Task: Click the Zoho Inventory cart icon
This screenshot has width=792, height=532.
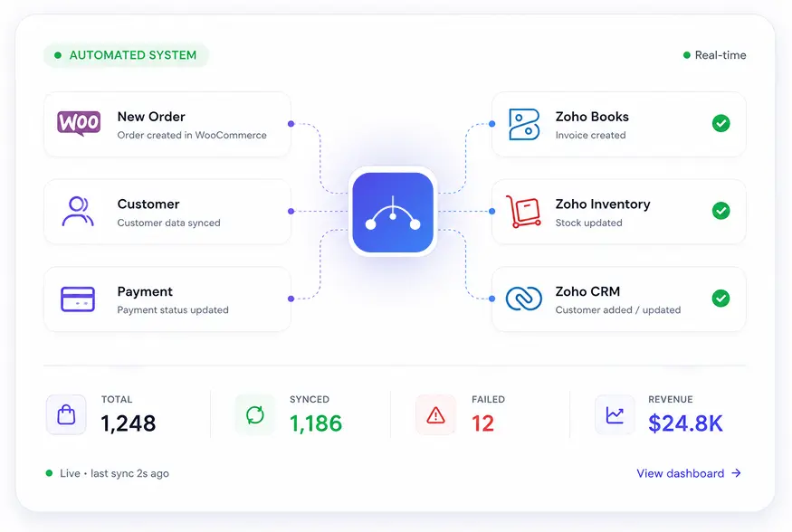Action: pyautogui.click(x=524, y=212)
